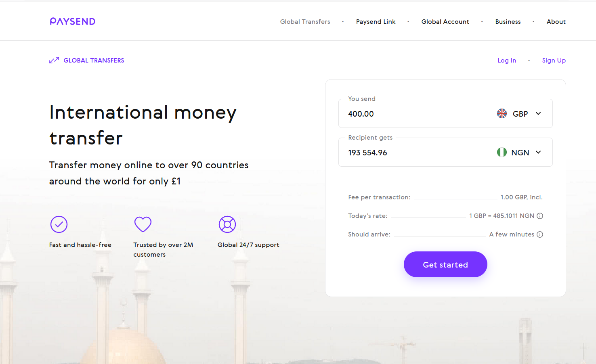
Task: Click the Get started button
Action: [445, 264]
